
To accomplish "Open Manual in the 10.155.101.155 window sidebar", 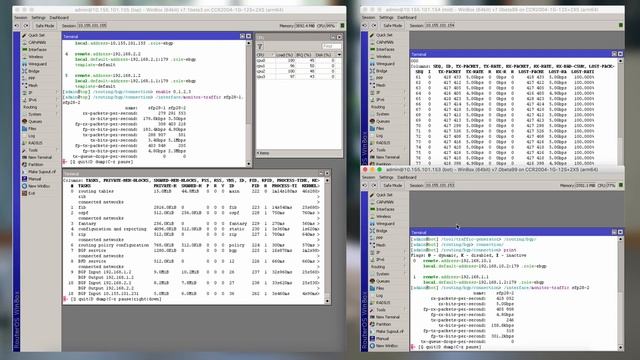I will tap(34, 179).
